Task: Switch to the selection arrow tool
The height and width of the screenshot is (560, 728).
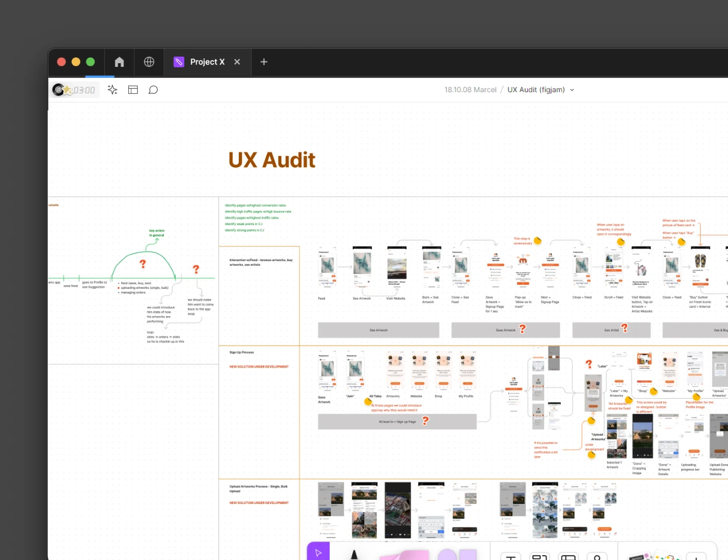Action: tap(318, 552)
